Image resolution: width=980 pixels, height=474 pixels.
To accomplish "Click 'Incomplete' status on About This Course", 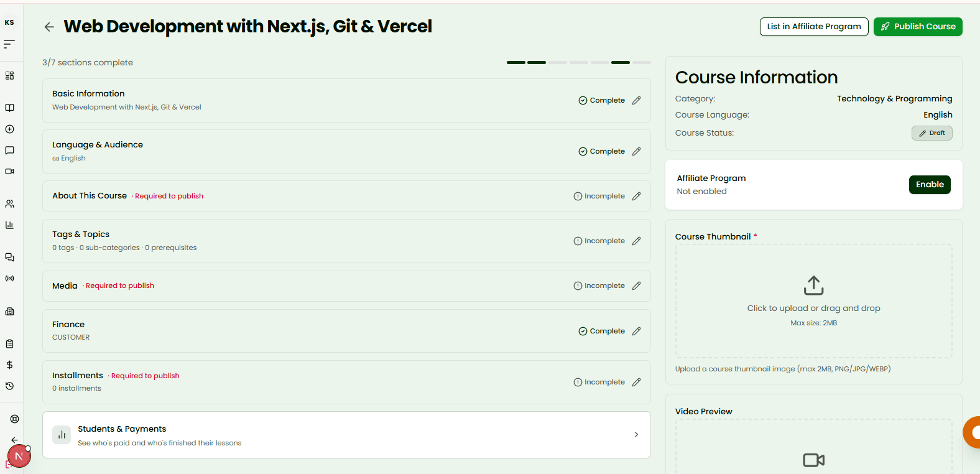I will tap(599, 197).
